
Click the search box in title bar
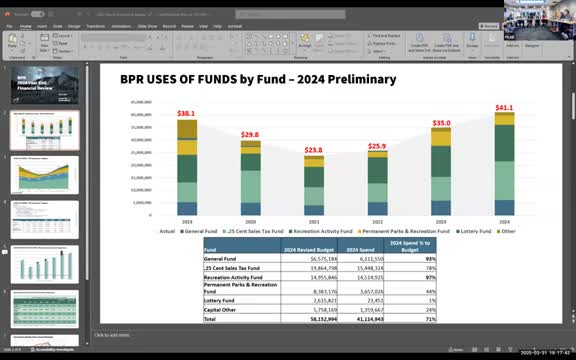(291, 14)
